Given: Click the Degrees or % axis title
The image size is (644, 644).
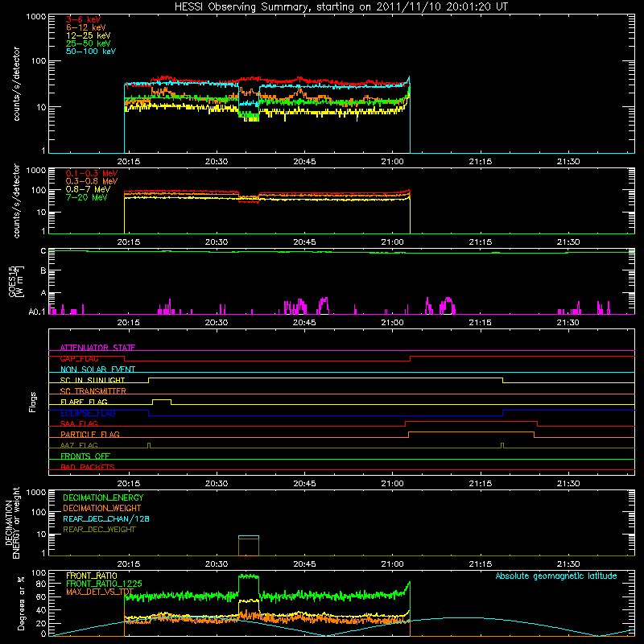Looking at the screenshot, I should (x=21, y=603).
